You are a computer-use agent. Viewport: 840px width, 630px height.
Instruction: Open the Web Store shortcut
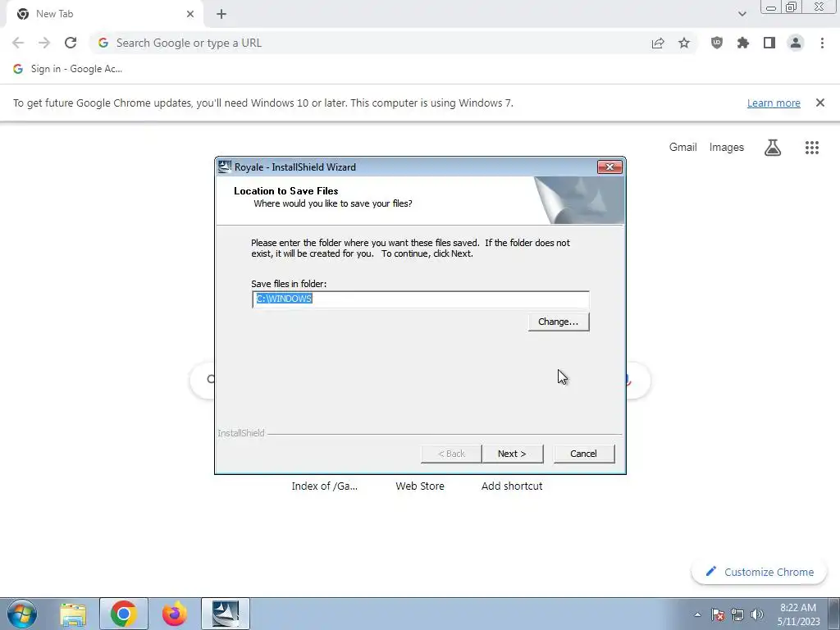(x=420, y=486)
